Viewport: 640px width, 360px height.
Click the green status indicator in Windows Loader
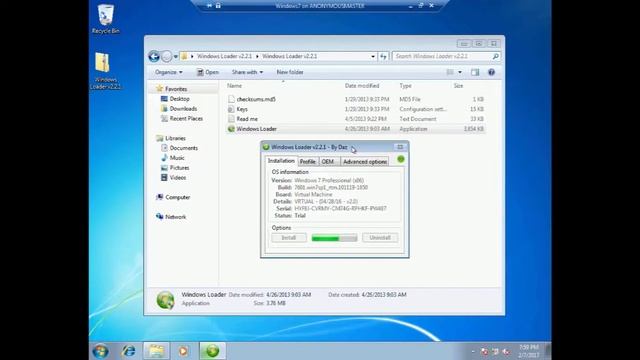[x=401, y=159]
